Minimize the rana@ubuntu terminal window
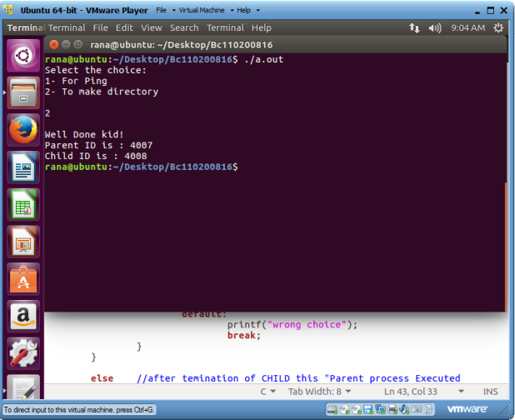Viewport: 515px width, 420px height. pyautogui.click(x=66, y=44)
